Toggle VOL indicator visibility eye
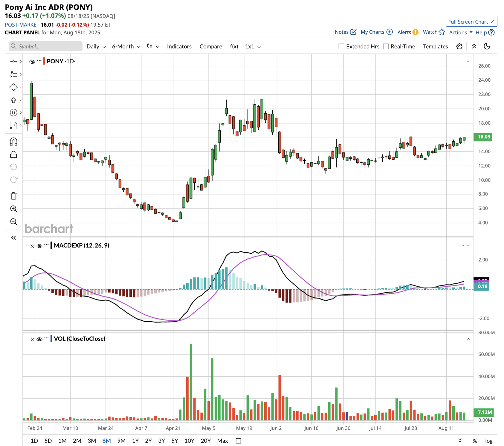Viewport: 504px width, 446px height. coord(39,339)
